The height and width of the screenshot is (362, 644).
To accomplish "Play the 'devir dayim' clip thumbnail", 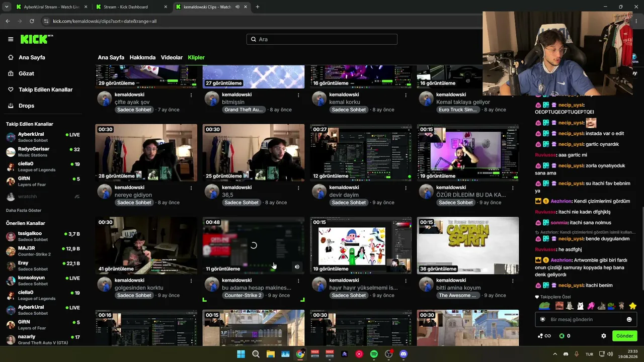I will pos(361,153).
